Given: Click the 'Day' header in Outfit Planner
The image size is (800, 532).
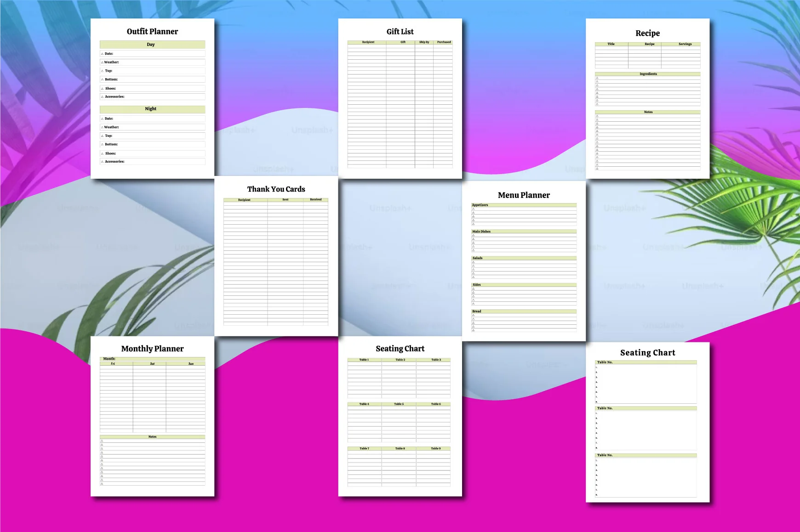Looking at the screenshot, I should [152, 45].
